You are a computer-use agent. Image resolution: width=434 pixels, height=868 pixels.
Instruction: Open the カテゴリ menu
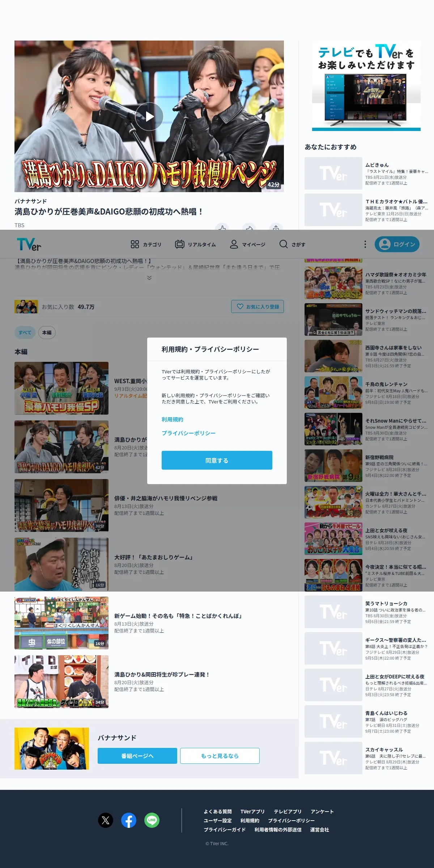pyautogui.click(x=146, y=244)
